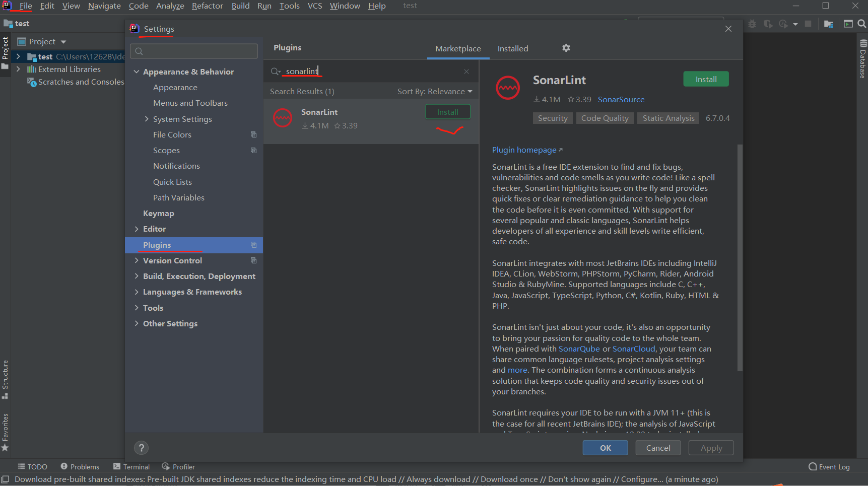Switch to the Installed plugins tab

(513, 48)
